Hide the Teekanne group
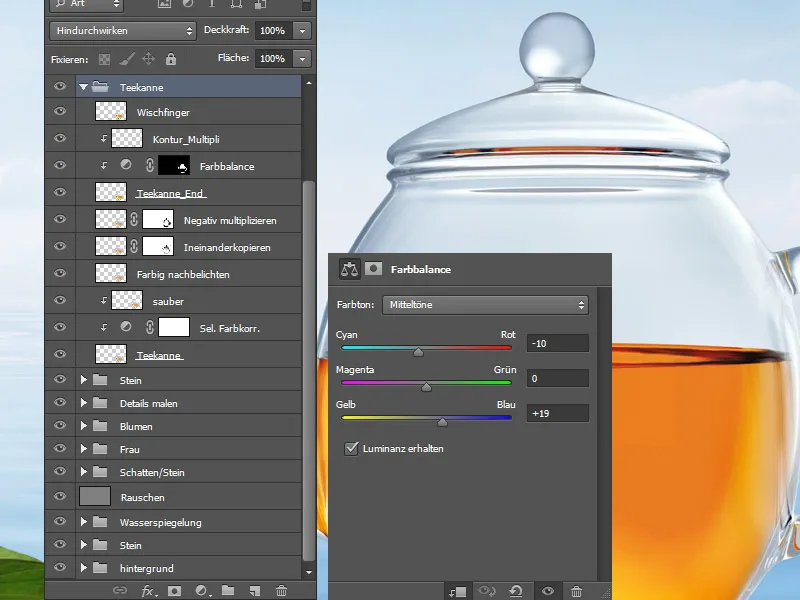Image resolution: width=800 pixels, height=600 pixels. click(60, 86)
